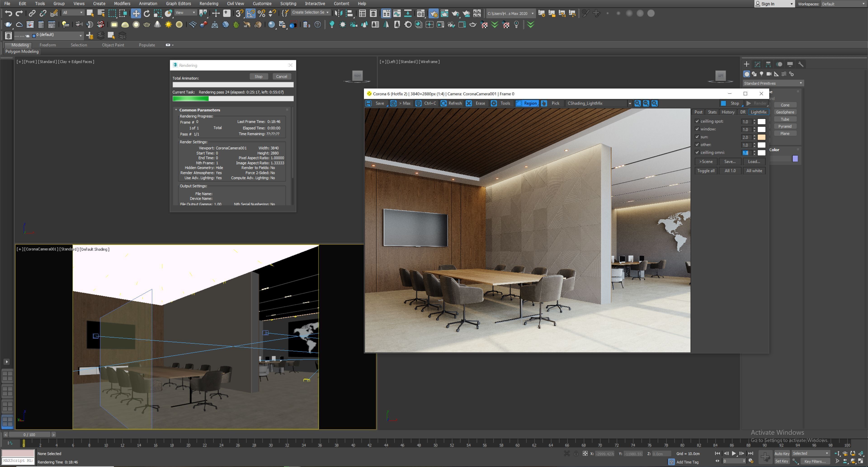Open the Hierarchy panel tab icon
The image size is (868, 467).
[x=768, y=64]
